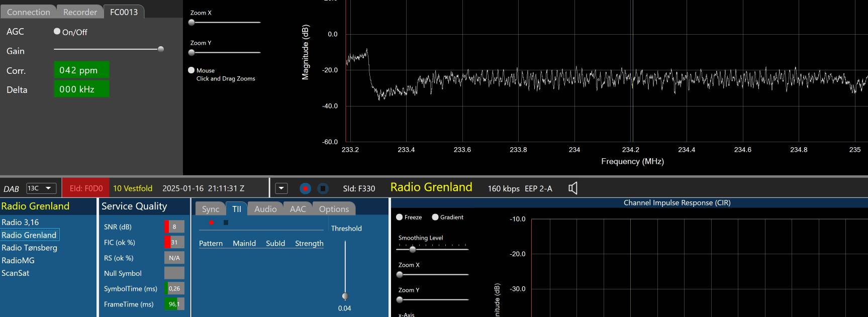Open the Recorder tab
Image resolution: width=868 pixels, height=317 pixels.
coord(80,12)
